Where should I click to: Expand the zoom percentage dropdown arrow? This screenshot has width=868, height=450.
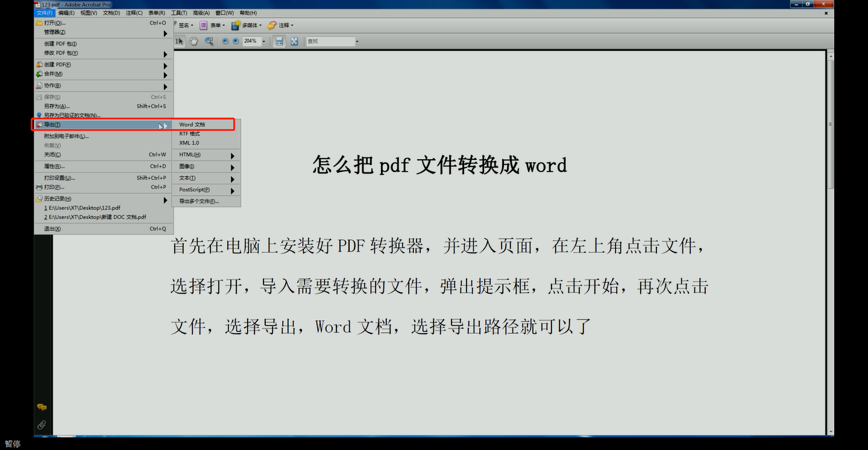coord(263,42)
